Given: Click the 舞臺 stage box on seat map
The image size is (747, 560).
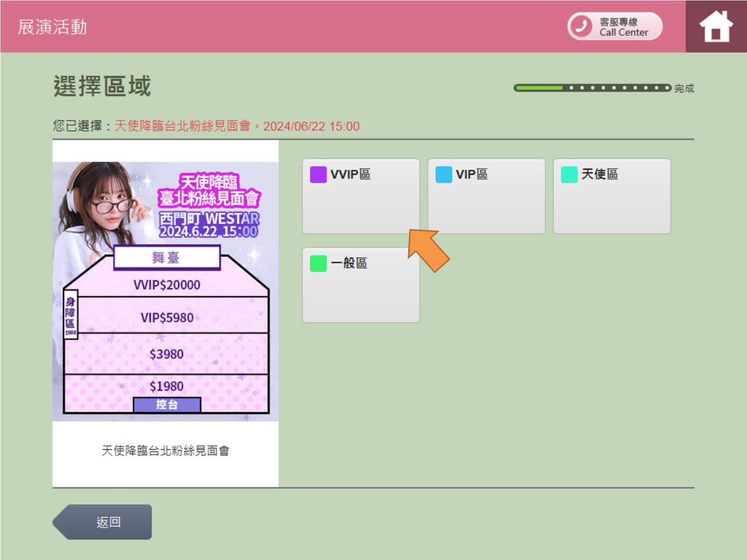Looking at the screenshot, I should (x=166, y=258).
